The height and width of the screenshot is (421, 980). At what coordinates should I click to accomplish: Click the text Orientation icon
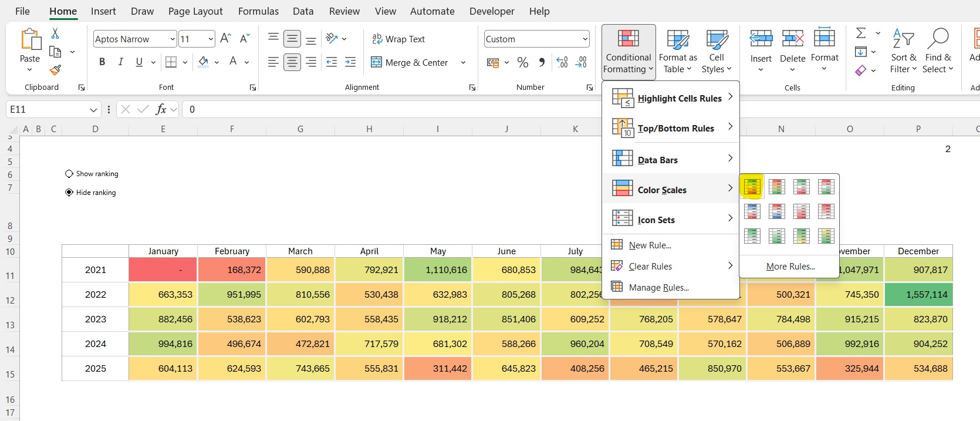click(332, 39)
